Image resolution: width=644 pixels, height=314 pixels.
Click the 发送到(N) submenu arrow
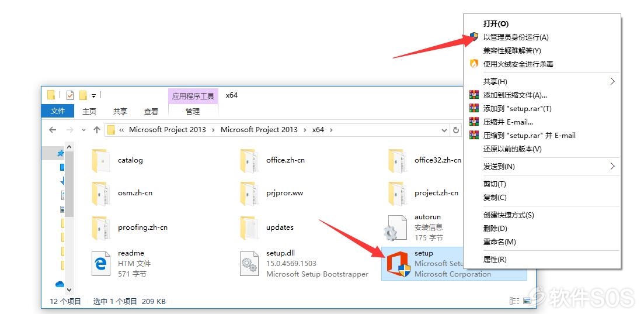612,166
